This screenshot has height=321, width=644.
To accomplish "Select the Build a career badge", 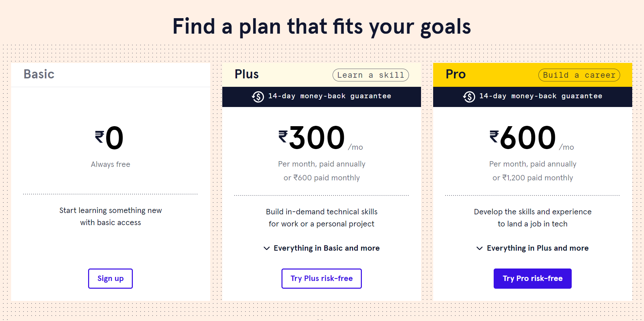I will click(579, 75).
